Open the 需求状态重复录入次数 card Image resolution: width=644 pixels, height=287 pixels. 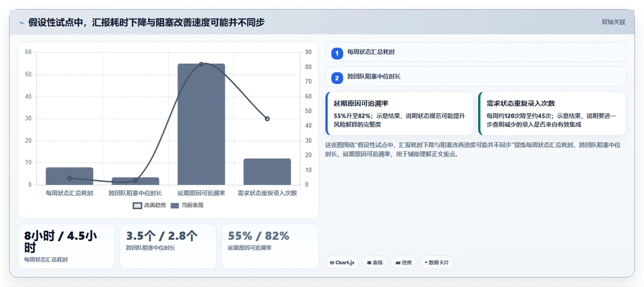(x=552, y=114)
